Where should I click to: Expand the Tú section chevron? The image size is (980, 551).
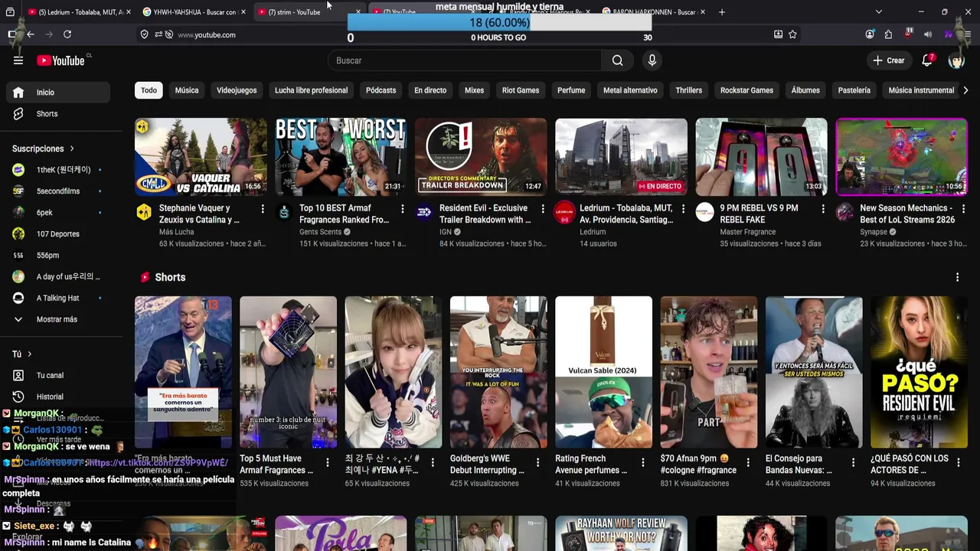point(29,354)
